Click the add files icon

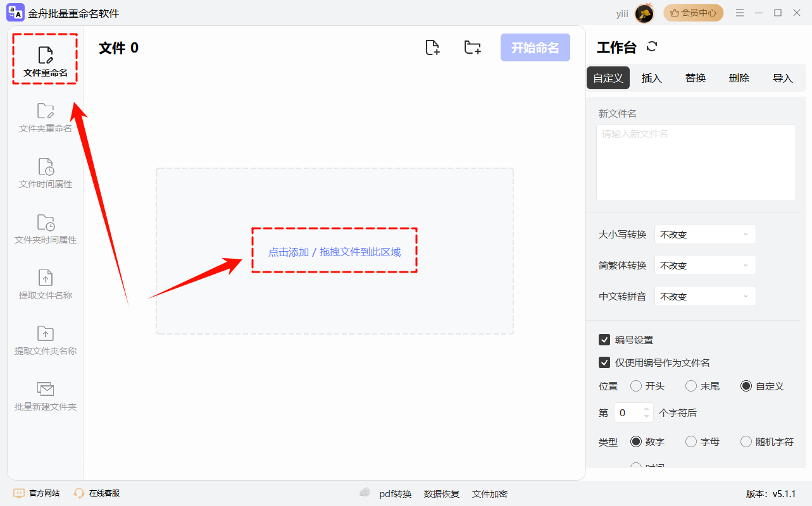[432, 47]
